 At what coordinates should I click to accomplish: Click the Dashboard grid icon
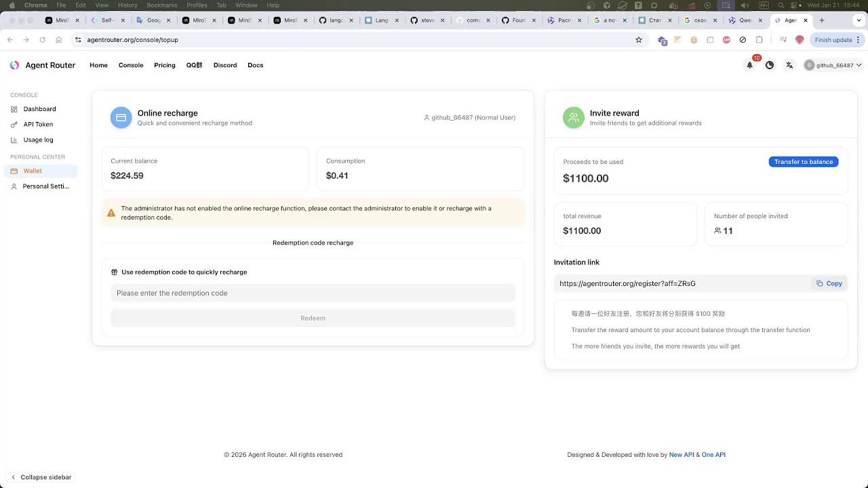click(x=14, y=109)
